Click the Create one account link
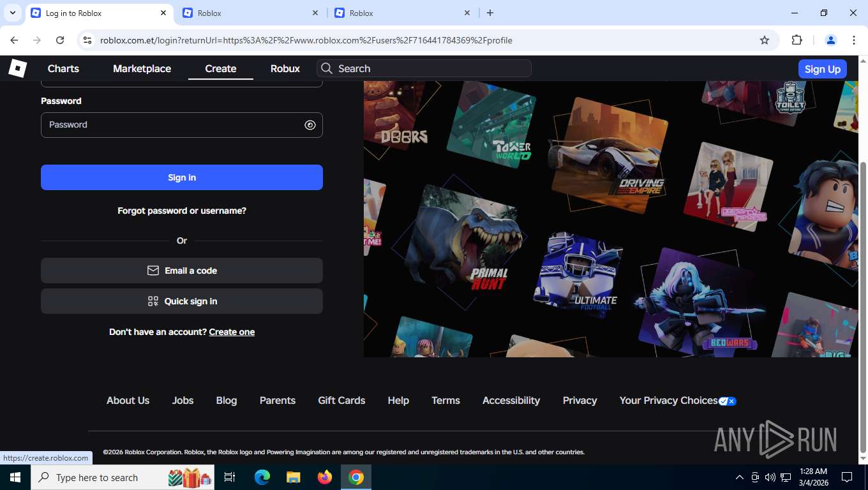The image size is (868, 490). [x=232, y=332]
